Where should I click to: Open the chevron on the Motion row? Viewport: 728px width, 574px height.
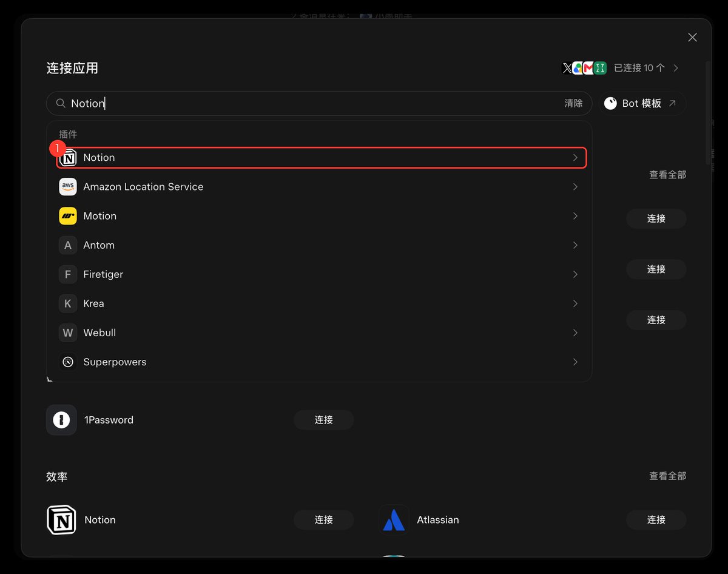click(575, 216)
